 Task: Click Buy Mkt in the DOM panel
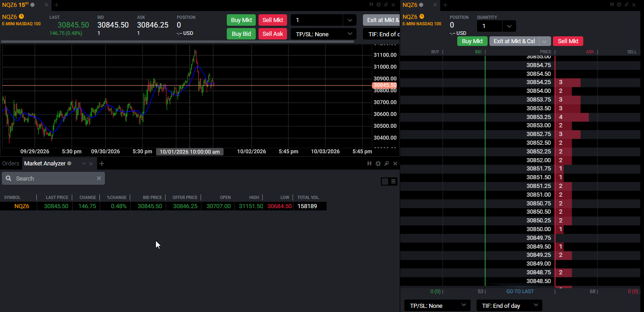pyautogui.click(x=472, y=41)
